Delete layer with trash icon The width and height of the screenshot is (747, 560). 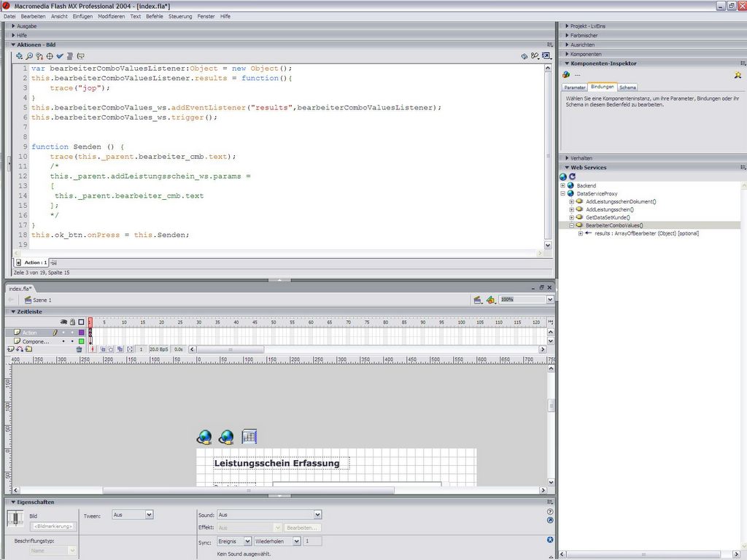[79, 349]
